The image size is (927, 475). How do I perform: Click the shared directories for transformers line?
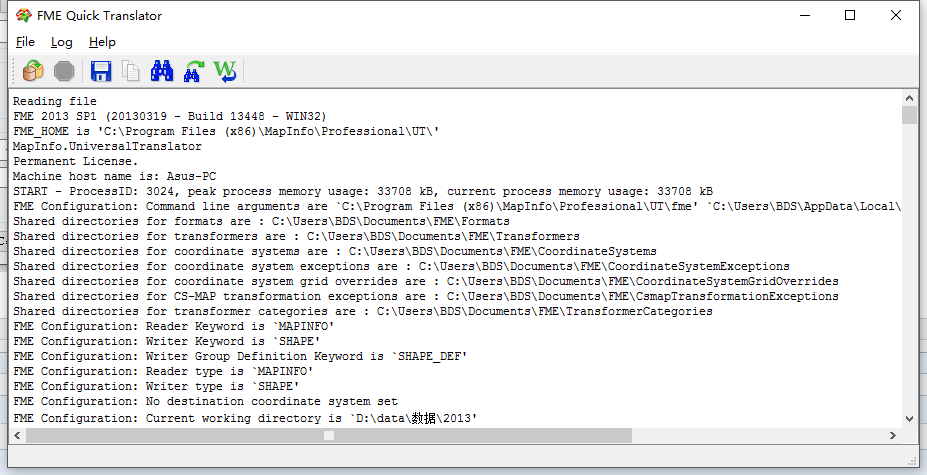click(296, 237)
